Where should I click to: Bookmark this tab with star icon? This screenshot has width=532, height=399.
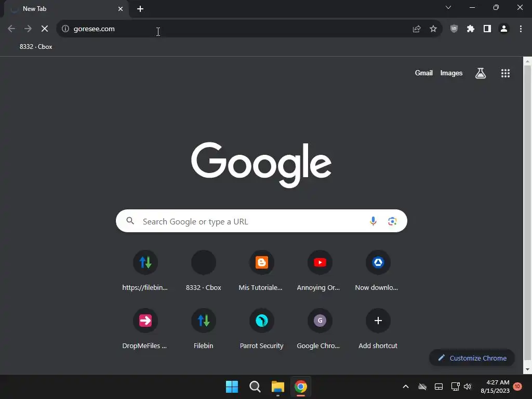[x=433, y=29]
